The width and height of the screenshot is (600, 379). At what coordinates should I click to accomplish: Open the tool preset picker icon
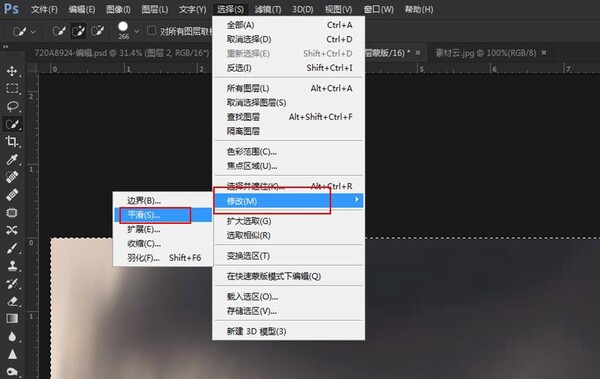coord(19,31)
